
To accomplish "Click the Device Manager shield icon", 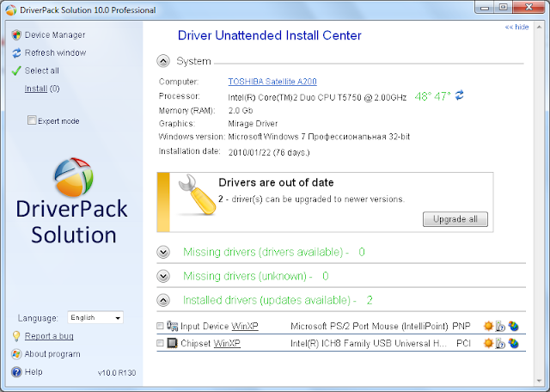I will coord(16,35).
